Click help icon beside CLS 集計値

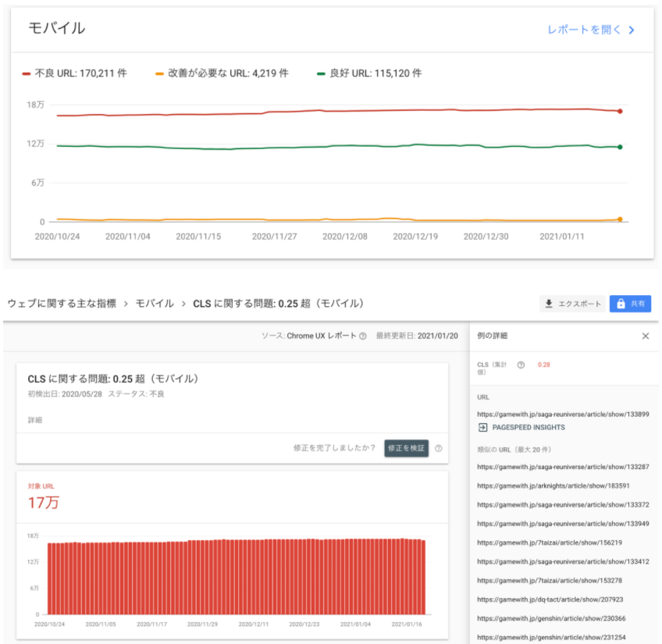coord(521,365)
